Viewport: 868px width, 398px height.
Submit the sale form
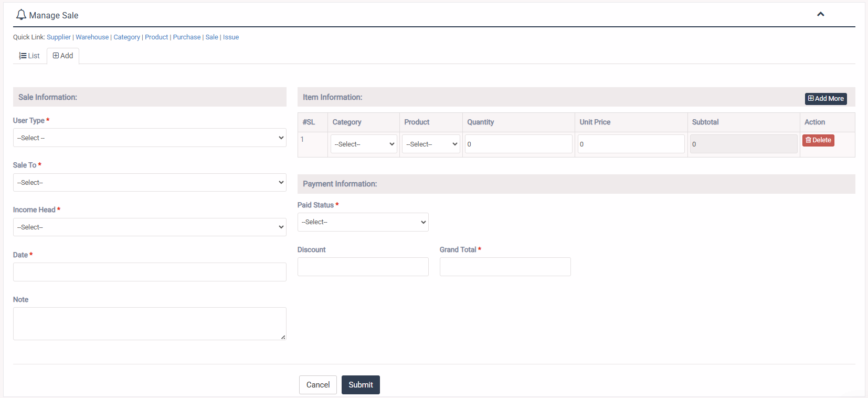361,385
